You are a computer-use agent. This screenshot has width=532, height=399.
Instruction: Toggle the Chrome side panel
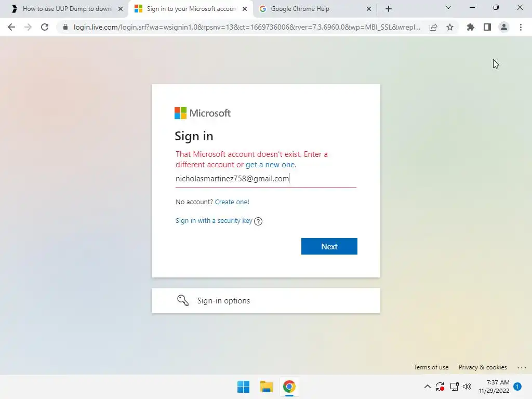coord(487,27)
